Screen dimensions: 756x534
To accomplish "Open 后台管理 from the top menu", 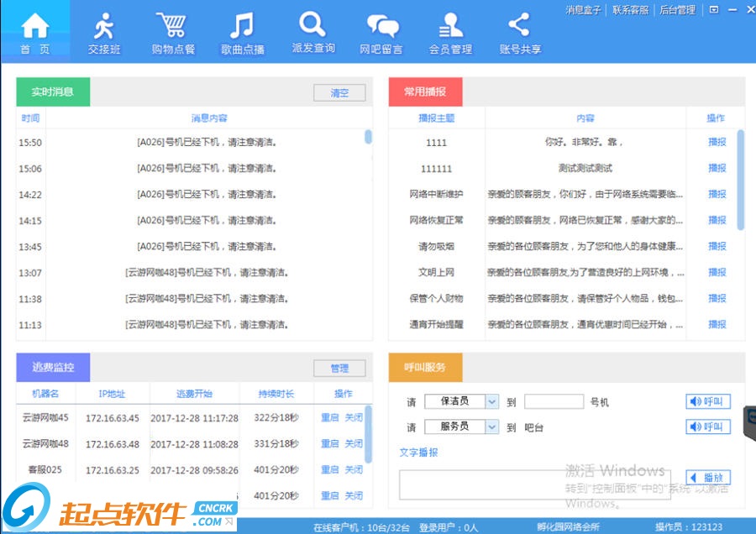I will [x=677, y=10].
